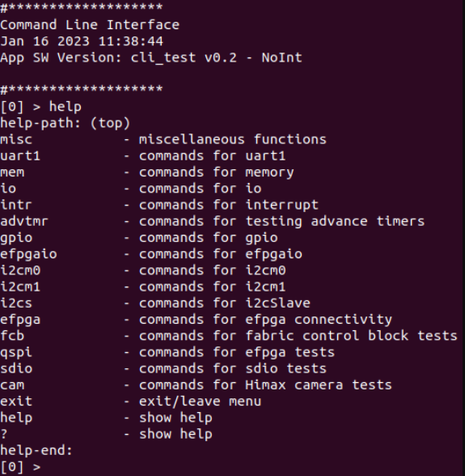This screenshot has width=465, height=476.
Task: Click the 'i2cm0' command entry
Action: point(20,270)
